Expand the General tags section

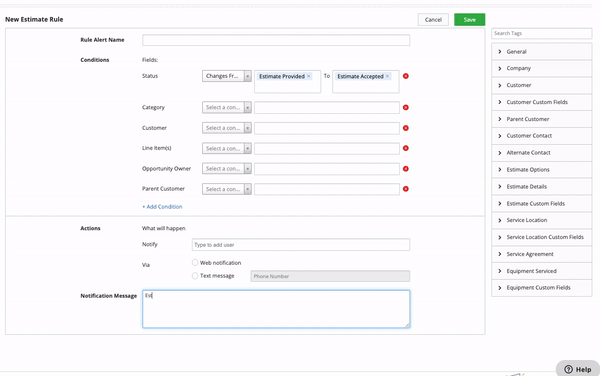[541, 51]
